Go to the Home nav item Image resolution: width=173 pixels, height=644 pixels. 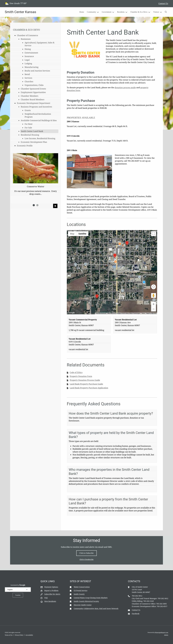point(81,12)
